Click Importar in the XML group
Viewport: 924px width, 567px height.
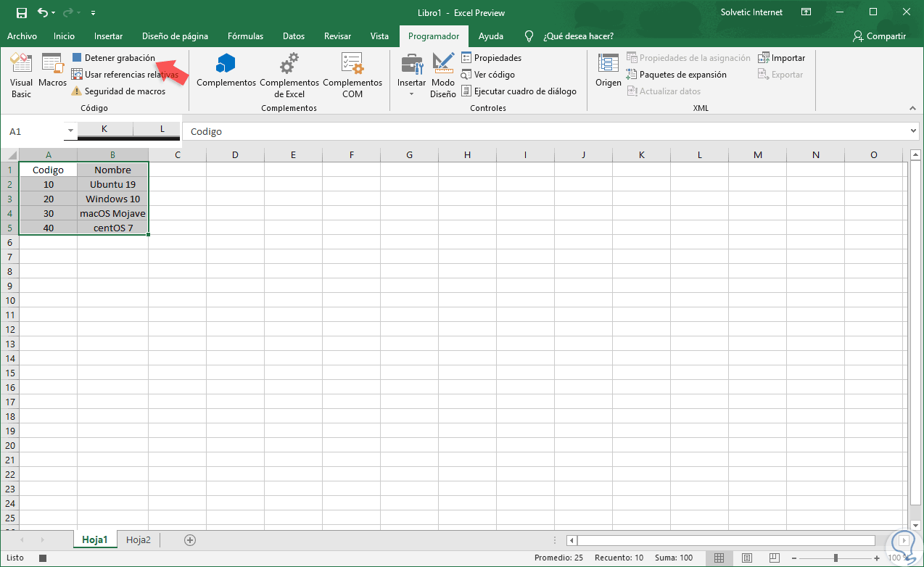[x=782, y=57]
